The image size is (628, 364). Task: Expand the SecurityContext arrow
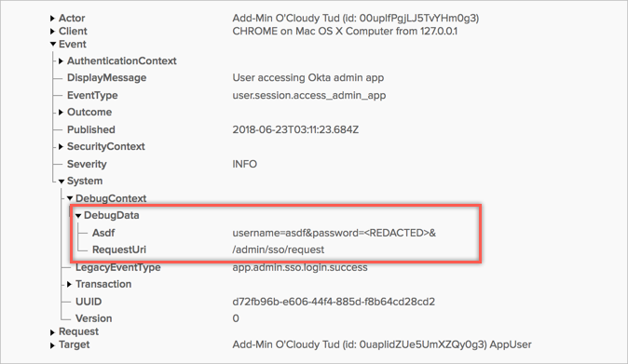point(61,147)
